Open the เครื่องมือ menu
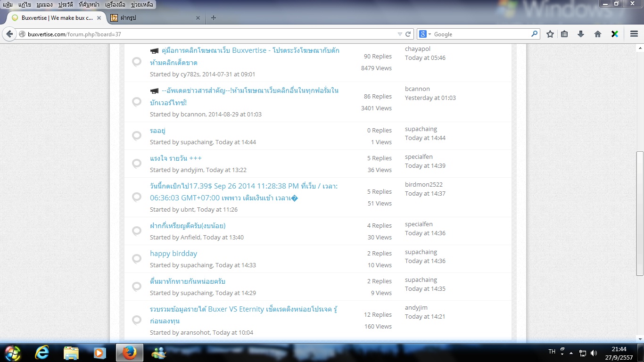The height and width of the screenshot is (362, 644). [116, 4]
